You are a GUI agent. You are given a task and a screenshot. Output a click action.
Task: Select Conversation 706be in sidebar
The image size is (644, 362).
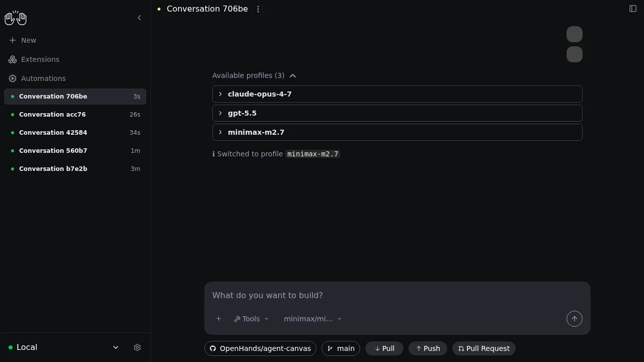[x=75, y=97]
